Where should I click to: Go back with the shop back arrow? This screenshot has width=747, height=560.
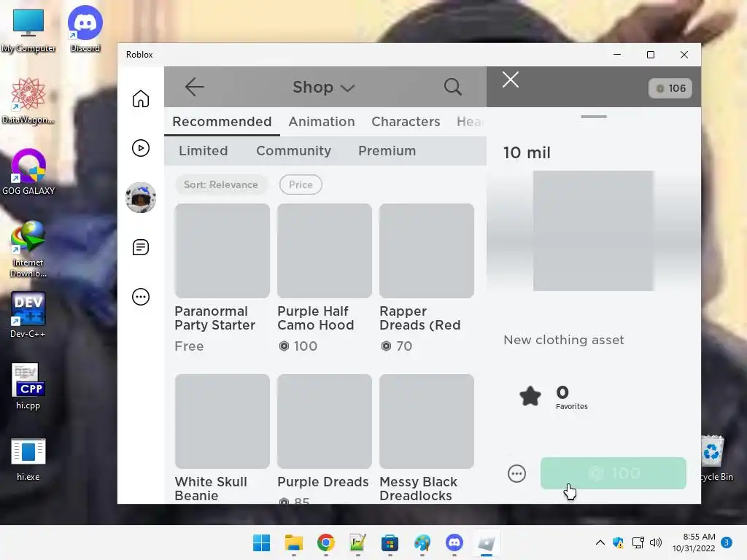point(194,87)
